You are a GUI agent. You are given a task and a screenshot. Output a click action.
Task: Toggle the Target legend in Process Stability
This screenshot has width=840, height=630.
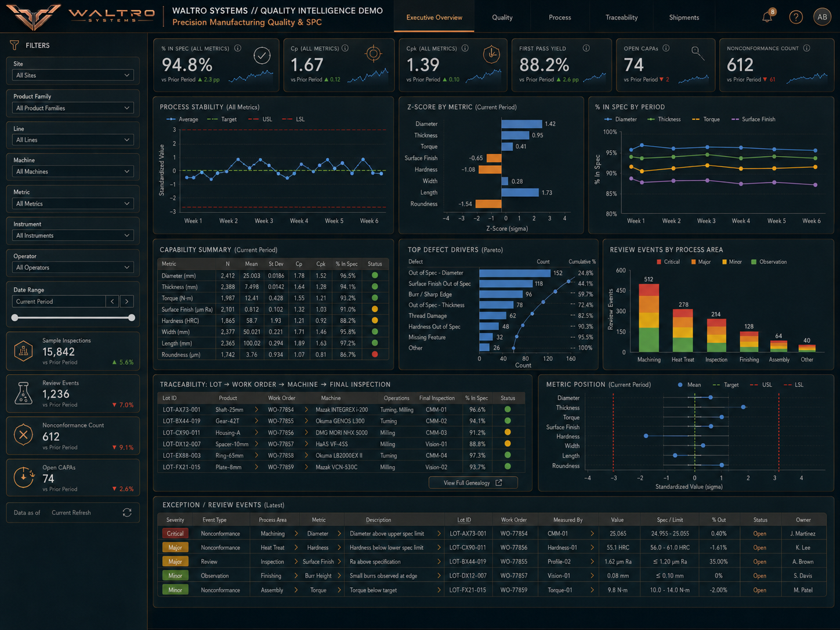222,120
